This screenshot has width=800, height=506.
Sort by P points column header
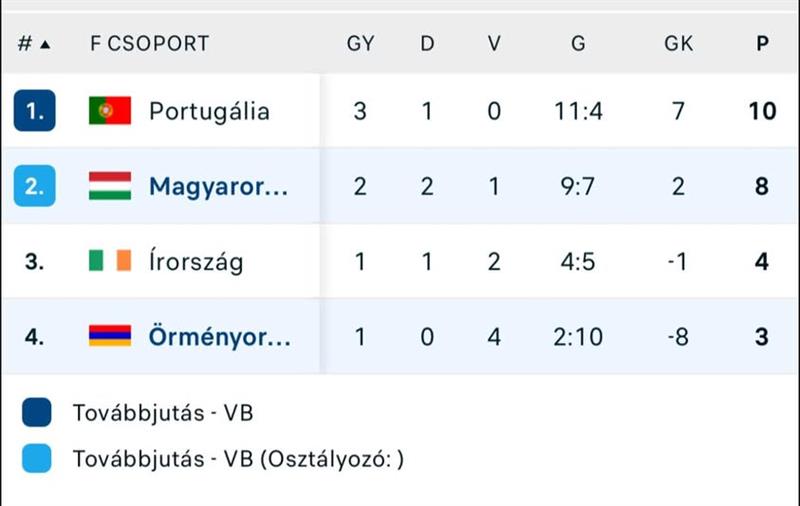(x=762, y=44)
